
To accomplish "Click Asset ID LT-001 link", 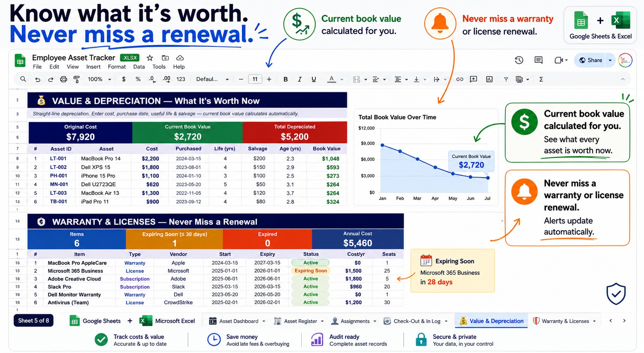I will pos(58,158).
